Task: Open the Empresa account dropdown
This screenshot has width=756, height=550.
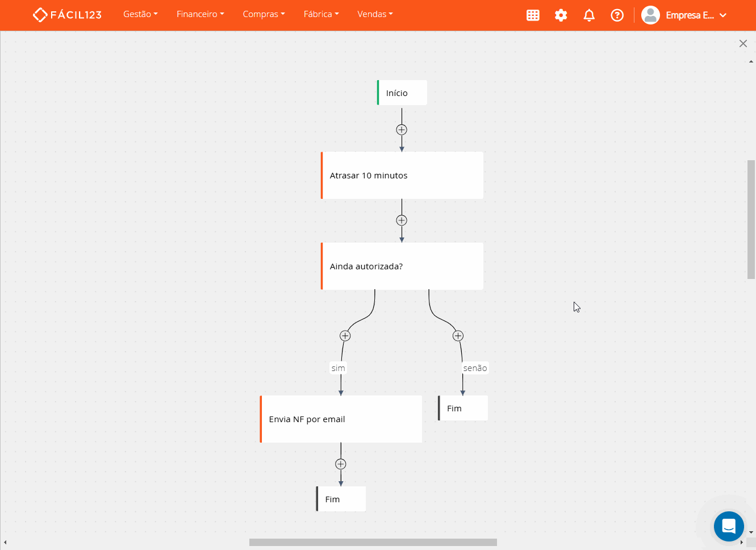Action: [684, 15]
